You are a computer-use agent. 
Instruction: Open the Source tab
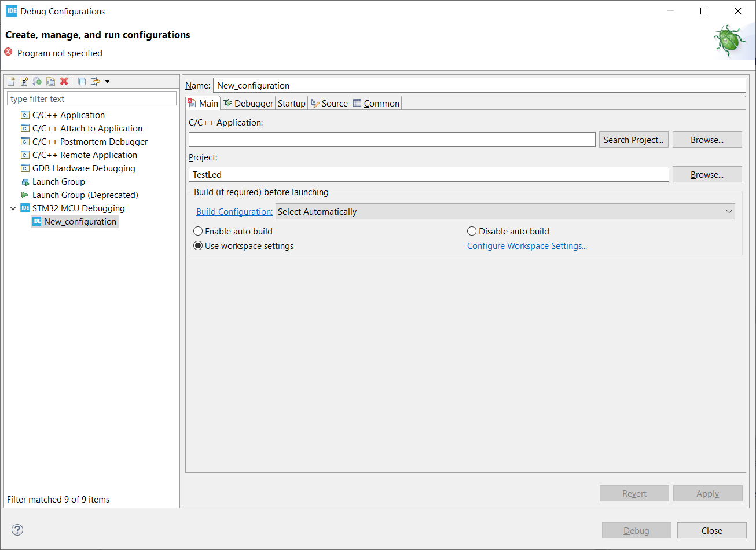(329, 103)
